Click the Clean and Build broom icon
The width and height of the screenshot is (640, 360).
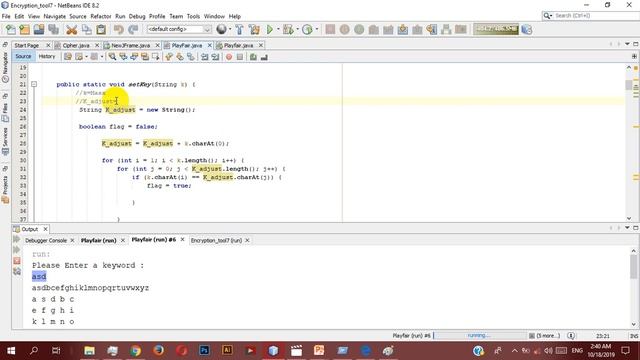coord(254,29)
